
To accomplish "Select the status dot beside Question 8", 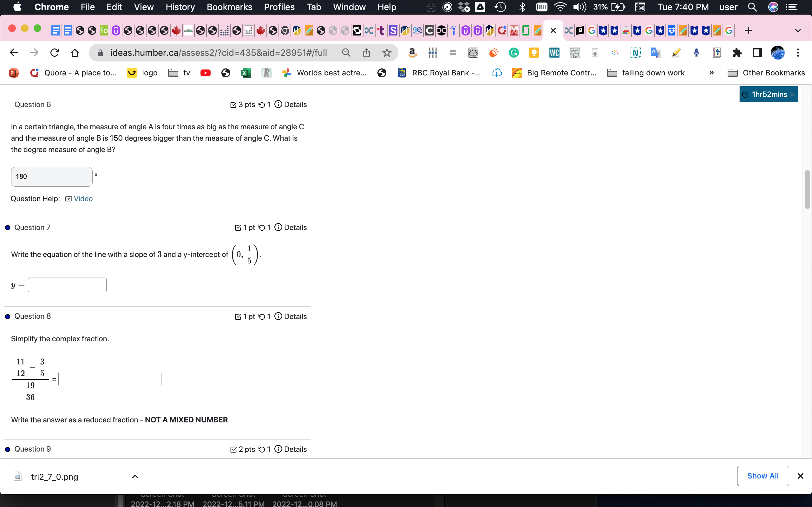I will click(7, 316).
